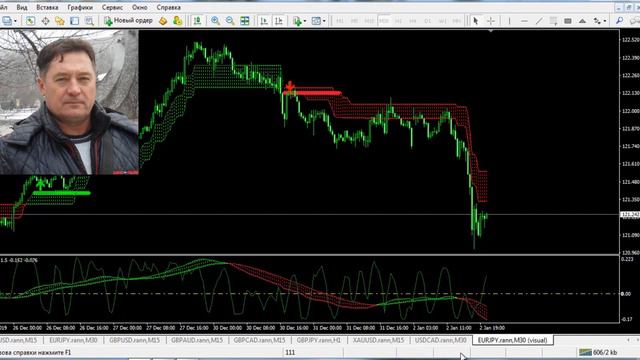Switch to H1 timeframe
This screenshot has height=360, width=640.
(398, 21)
